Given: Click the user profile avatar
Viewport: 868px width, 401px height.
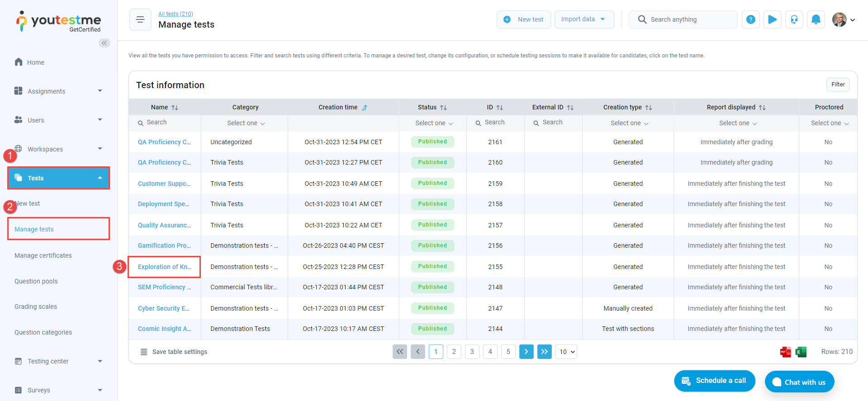Looking at the screenshot, I should pos(840,19).
